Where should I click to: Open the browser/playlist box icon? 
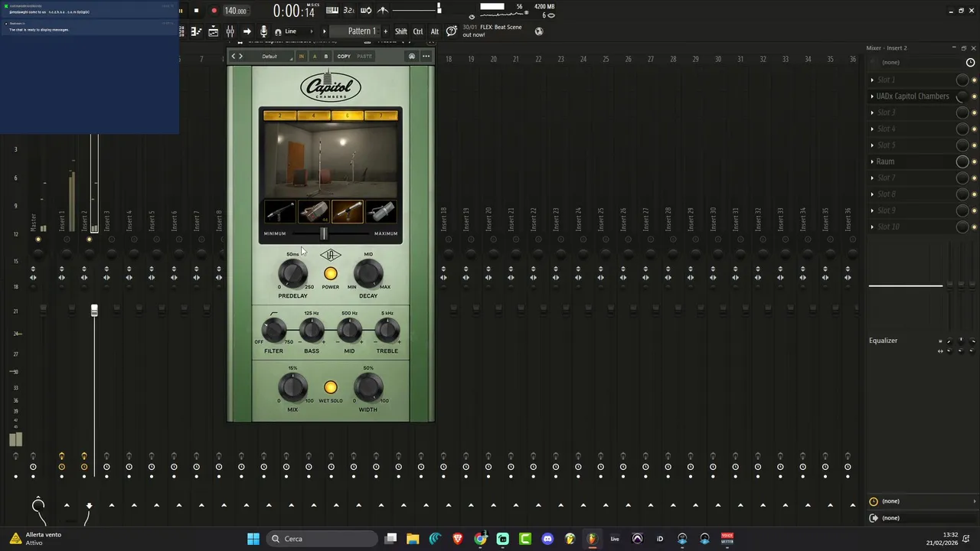213,31
